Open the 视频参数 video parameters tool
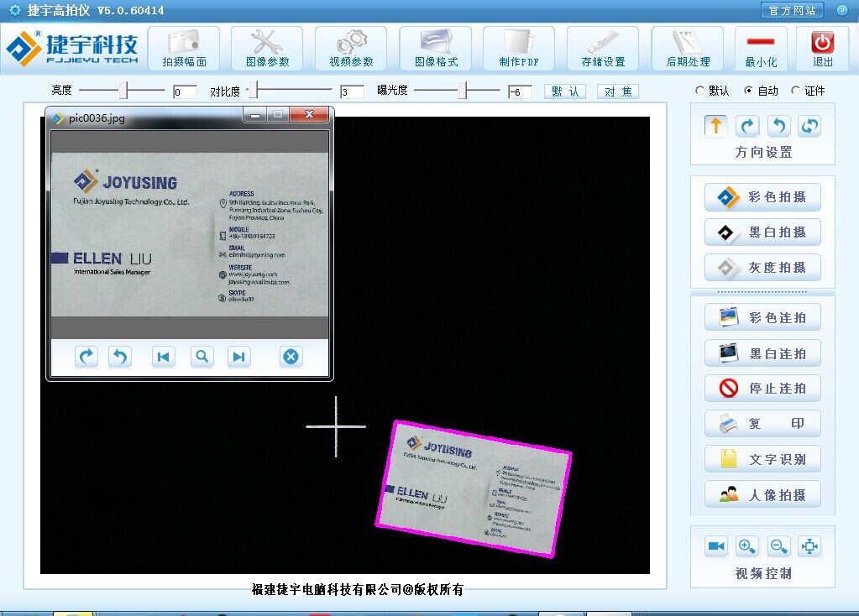This screenshot has width=859, height=616. pos(351,49)
